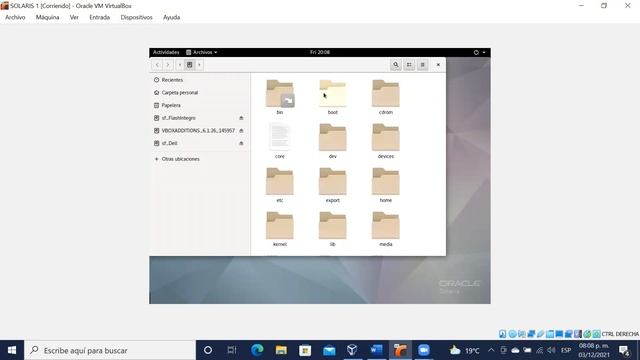This screenshot has height=360, width=640.
Task: Open the Archivos app menu
Action: coord(202,52)
